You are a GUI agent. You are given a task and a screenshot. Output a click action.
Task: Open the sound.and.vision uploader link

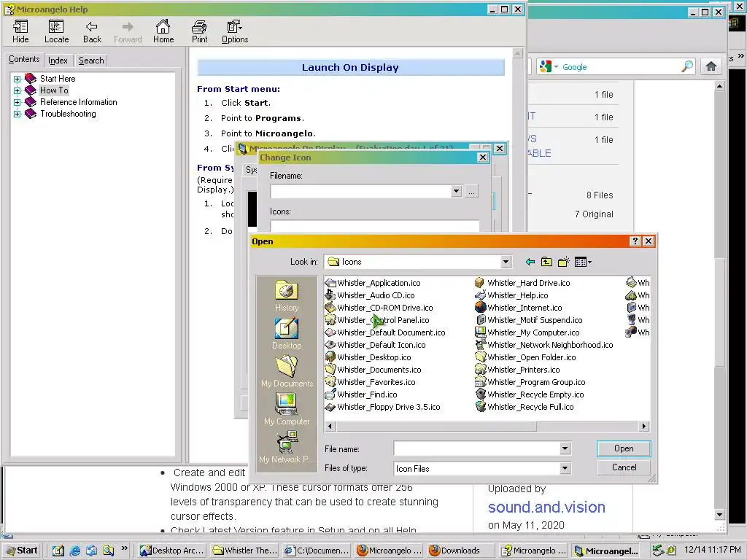546,507
